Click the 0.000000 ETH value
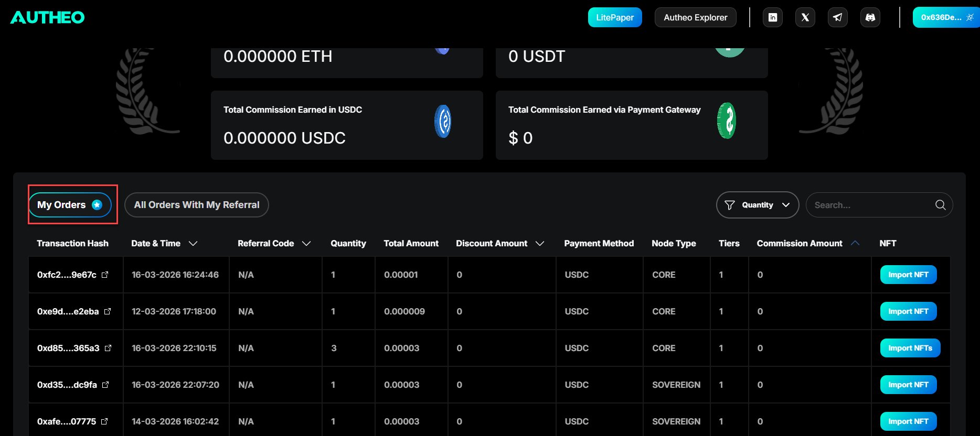Screen dimensions: 980x436 [278, 56]
